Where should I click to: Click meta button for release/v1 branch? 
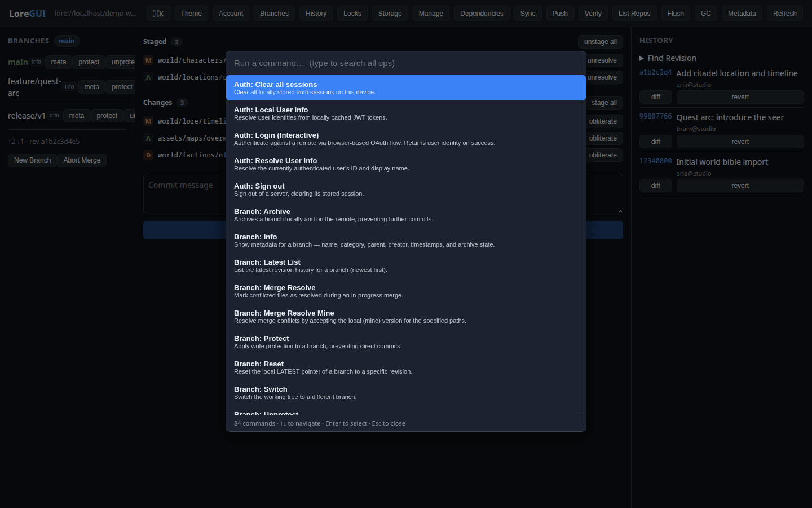77,116
